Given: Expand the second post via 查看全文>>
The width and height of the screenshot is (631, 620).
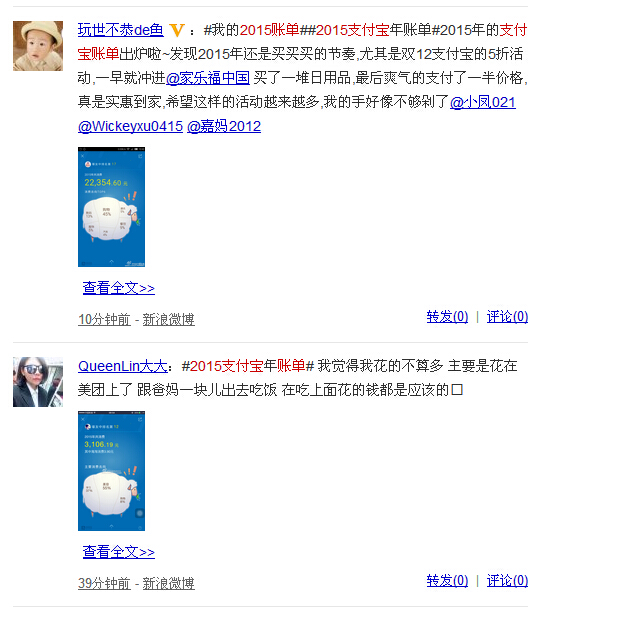Looking at the screenshot, I should point(119,552).
